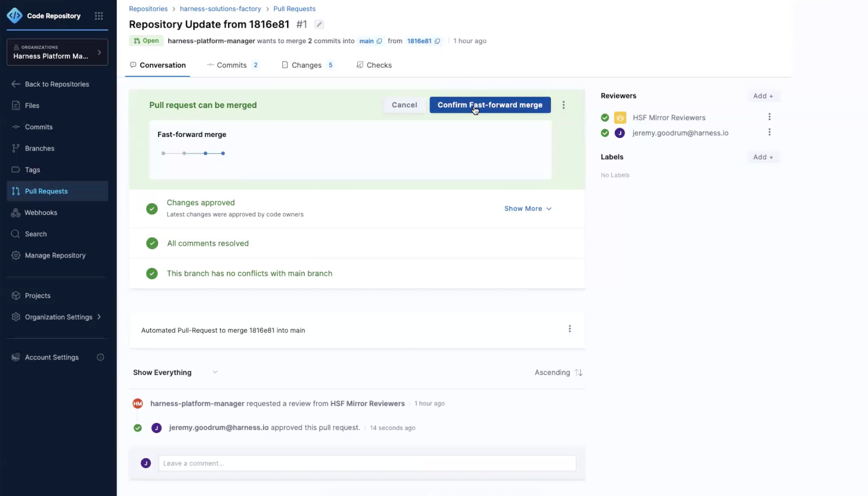The image size is (868, 496).
Task: Open the Changes tab
Action: click(307, 65)
